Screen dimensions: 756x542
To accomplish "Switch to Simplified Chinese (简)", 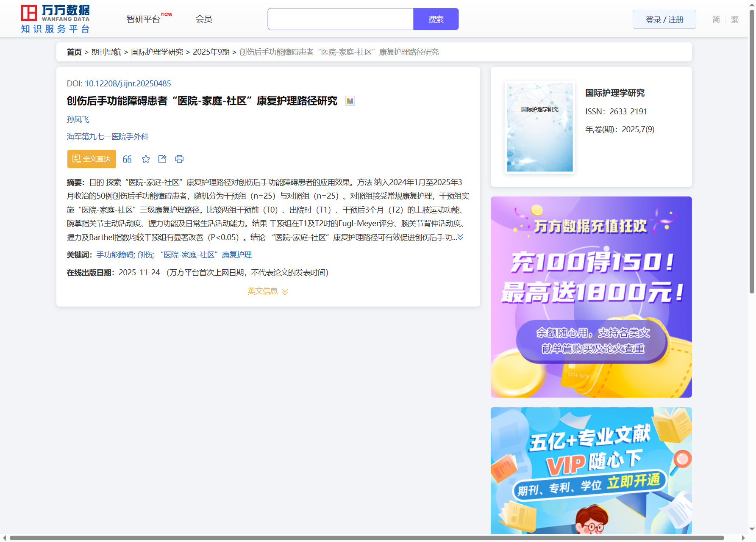I will 716,19.
